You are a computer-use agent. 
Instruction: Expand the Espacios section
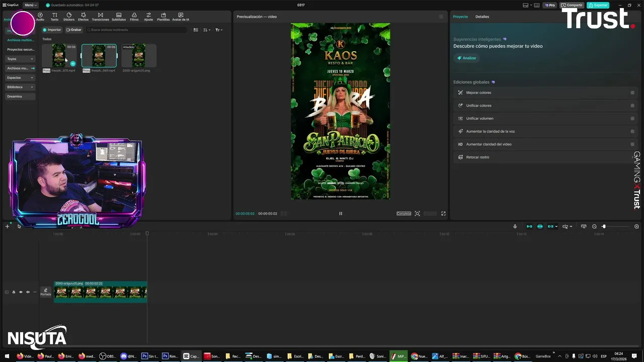pyautogui.click(x=20, y=78)
